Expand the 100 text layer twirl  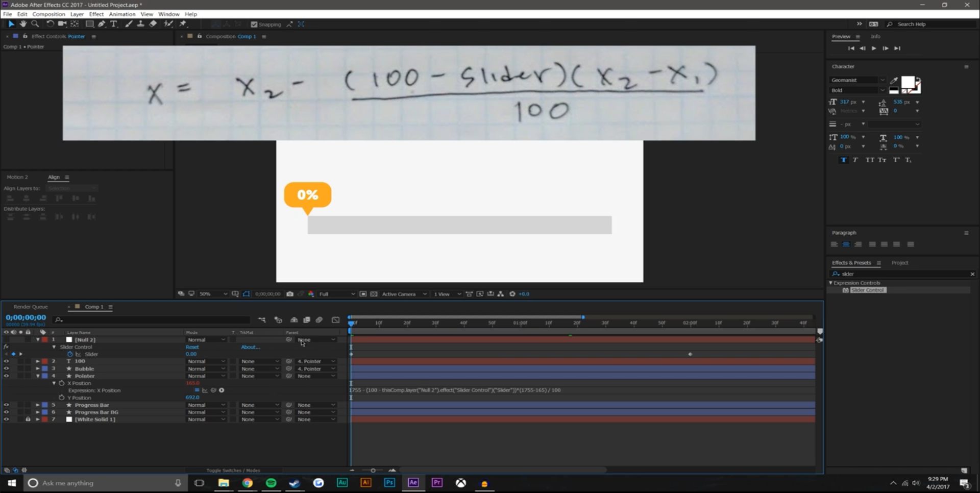pos(38,361)
